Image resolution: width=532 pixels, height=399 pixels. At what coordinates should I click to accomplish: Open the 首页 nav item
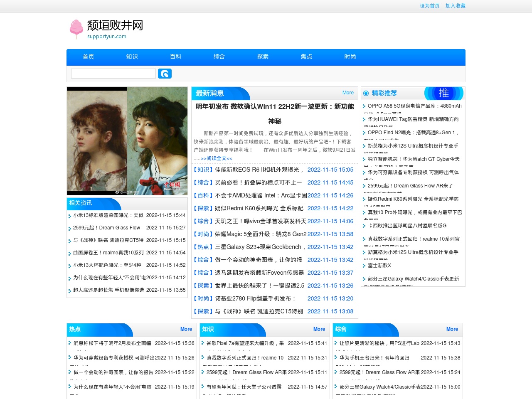[x=88, y=57]
